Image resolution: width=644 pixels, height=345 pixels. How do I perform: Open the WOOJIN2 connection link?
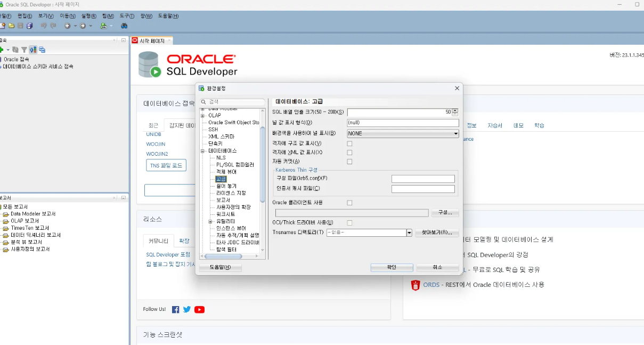(157, 154)
